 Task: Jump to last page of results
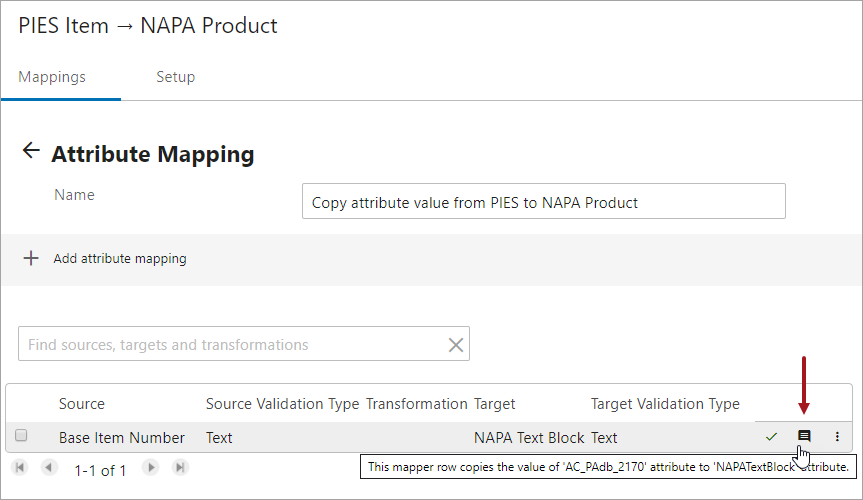click(180, 468)
